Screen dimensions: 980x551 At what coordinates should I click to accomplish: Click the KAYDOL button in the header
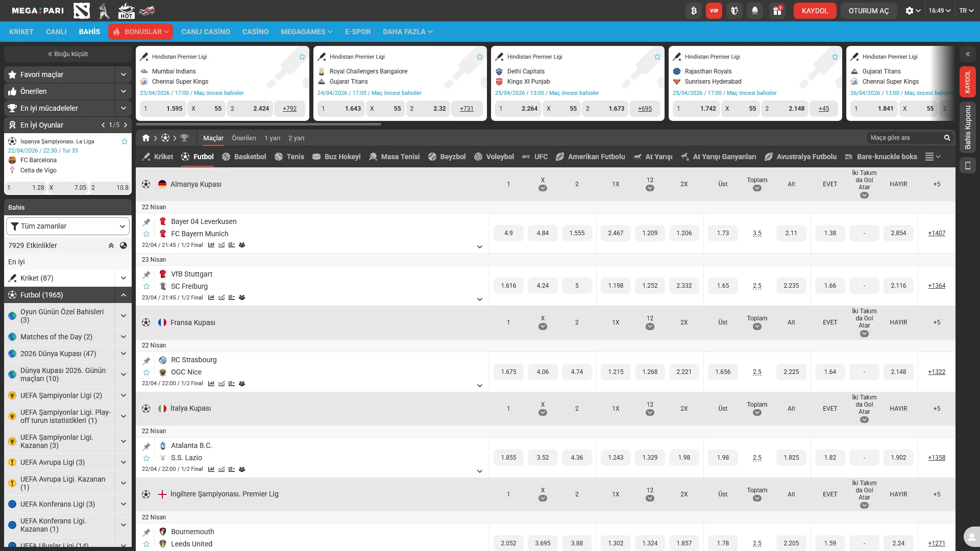[x=815, y=11]
